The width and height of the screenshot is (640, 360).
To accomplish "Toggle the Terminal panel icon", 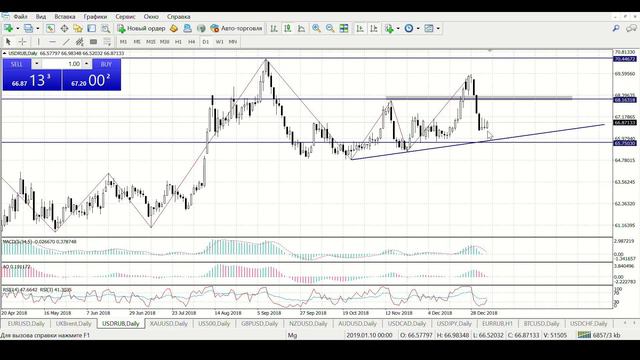I will click(x=92, y=28).
